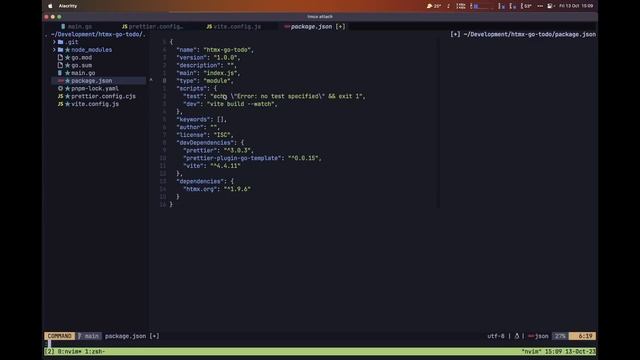Viewport: 640px width, 360px height.
Task: Click the Go icon on the main.go tab
Action: coord(63,27)
